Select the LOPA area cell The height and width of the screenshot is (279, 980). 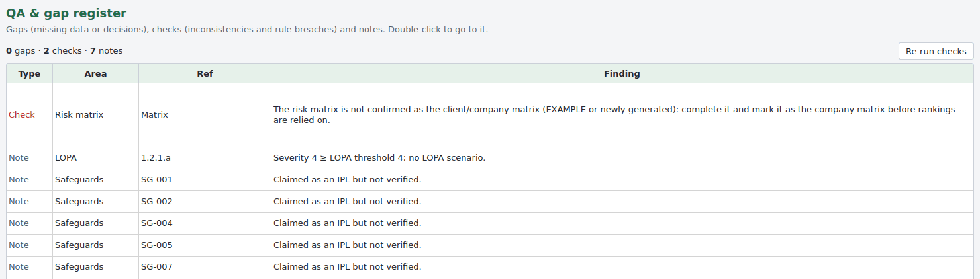(96, 158)
